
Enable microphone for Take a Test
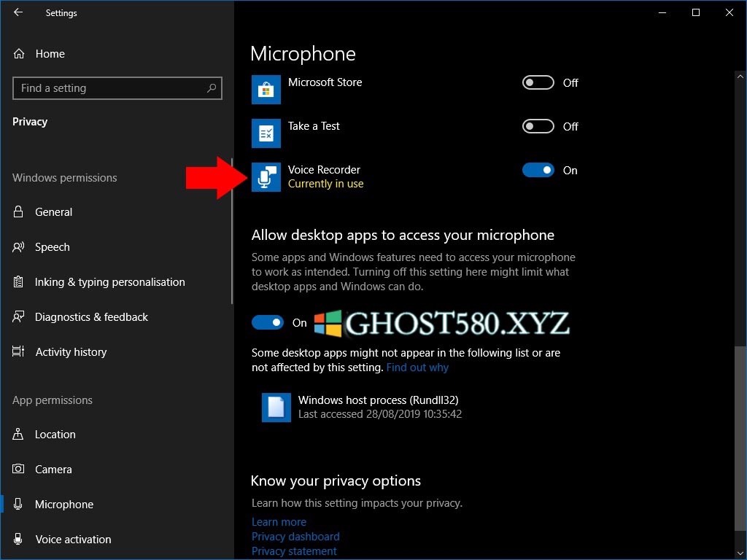coord(538,126)
